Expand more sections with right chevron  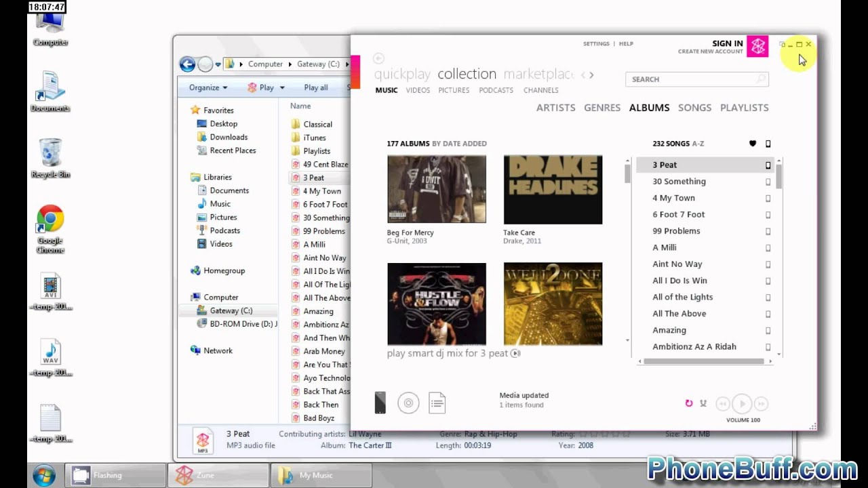point(592,75)
